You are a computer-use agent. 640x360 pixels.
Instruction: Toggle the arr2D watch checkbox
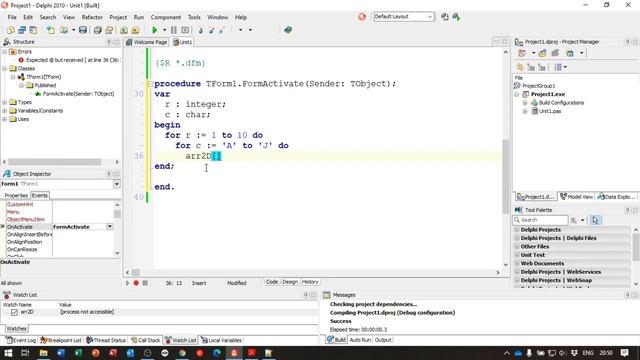pos(14,312)
